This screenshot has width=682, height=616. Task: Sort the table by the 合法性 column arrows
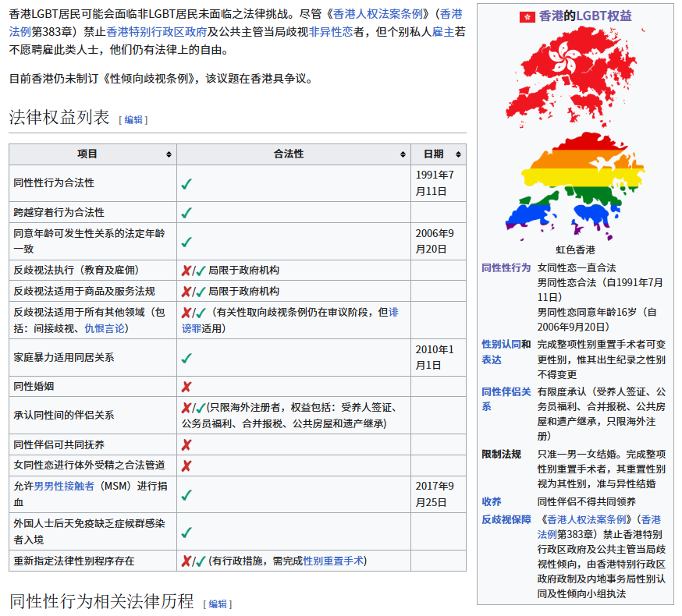pyautogui.click(x=403, y=154)
